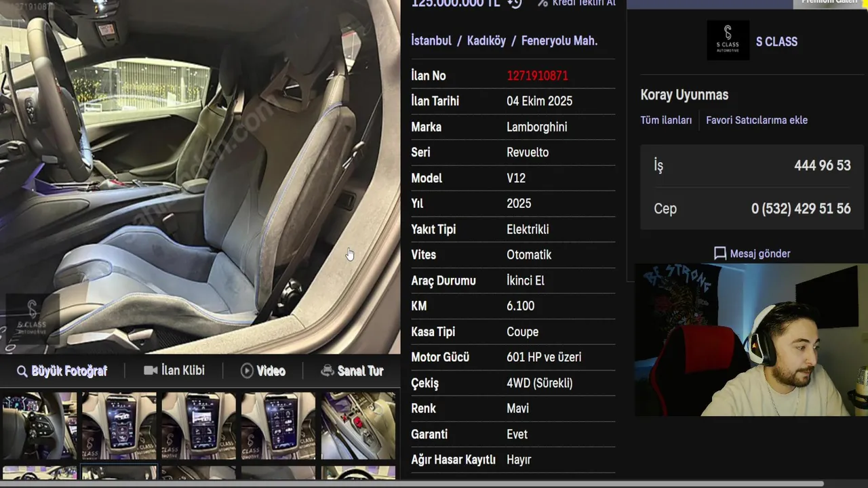Viewport: 868px width, 488px height.
Task: Open the Feneryolu Mah. neighborhood link
Action: click(559, 41)
